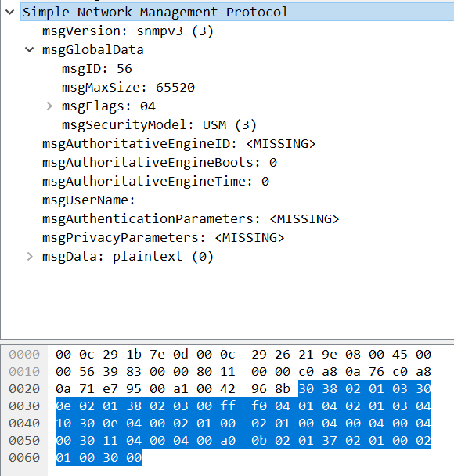This screenshot has width=454, height=476.
Task: Select the msgAuthoritativeEngineBoots: 0 field
Action: [x=160, y=163]
